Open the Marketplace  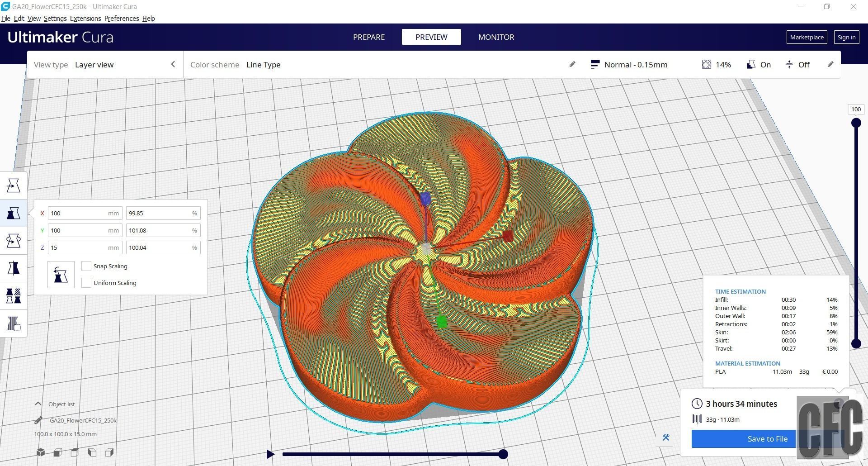pyautogui.click(x=807, y=37)
